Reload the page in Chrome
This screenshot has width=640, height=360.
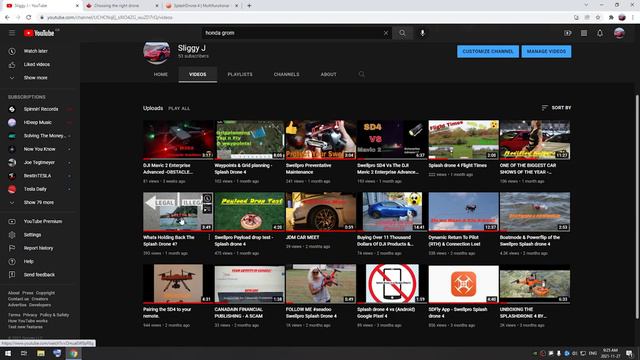(x=29, y=17)
